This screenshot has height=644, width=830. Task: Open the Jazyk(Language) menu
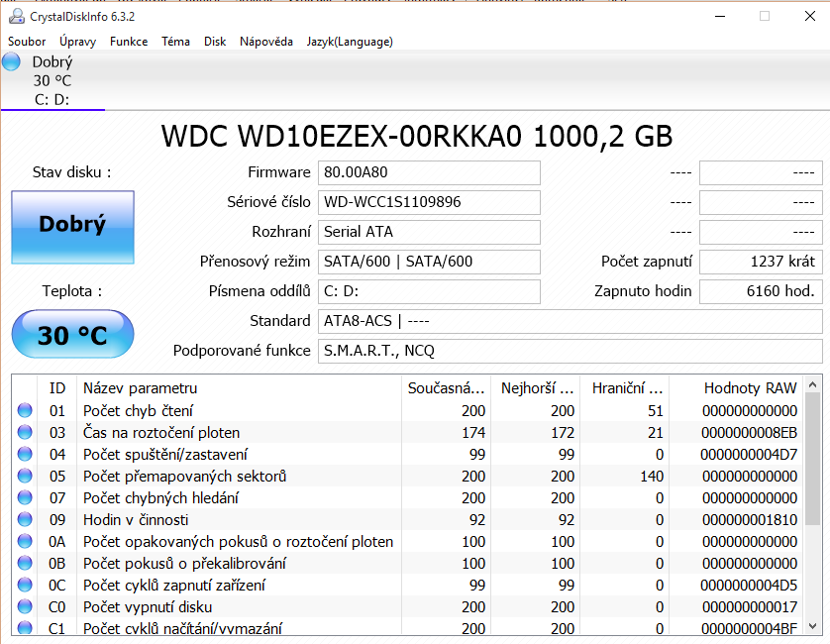click(x=350, y=42)
